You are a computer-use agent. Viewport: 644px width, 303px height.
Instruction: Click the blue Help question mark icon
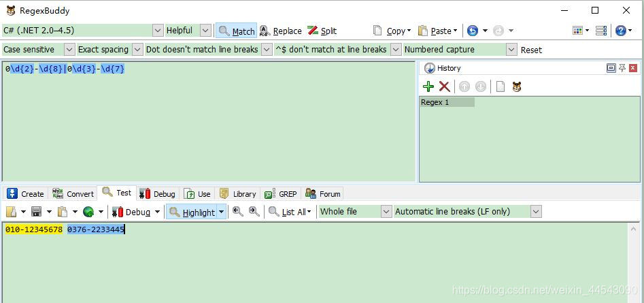(x=621, y=31)
